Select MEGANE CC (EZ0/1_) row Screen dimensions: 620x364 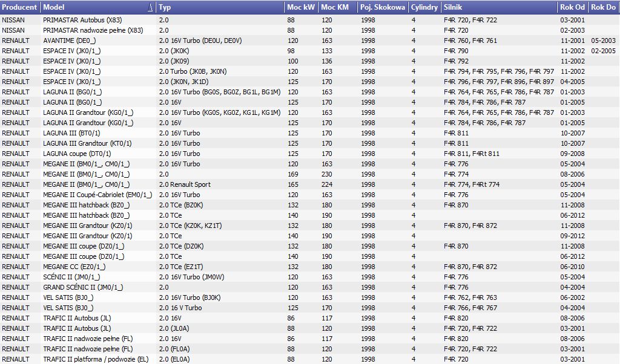310,266
